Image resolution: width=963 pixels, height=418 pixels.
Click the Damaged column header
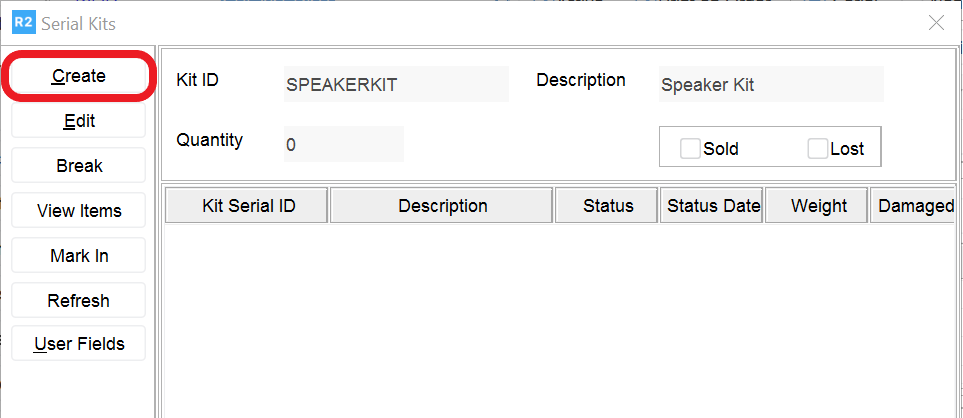[914, 206]
